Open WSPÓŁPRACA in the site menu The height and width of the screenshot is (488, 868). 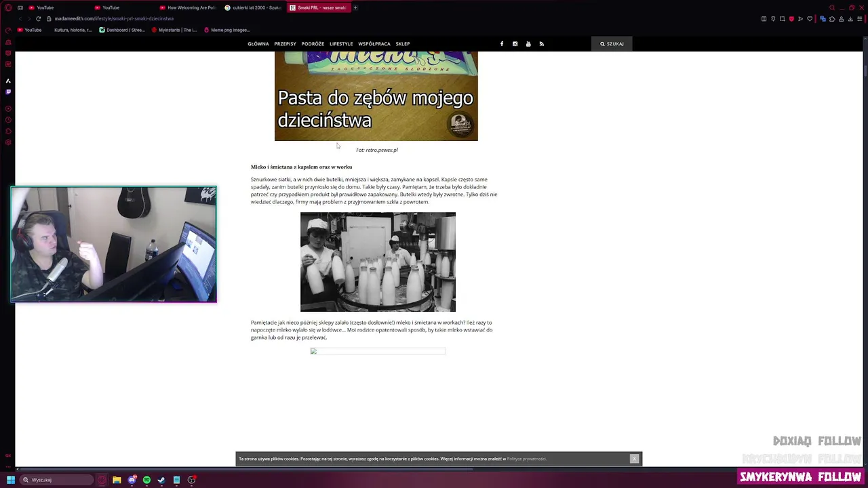374,44
